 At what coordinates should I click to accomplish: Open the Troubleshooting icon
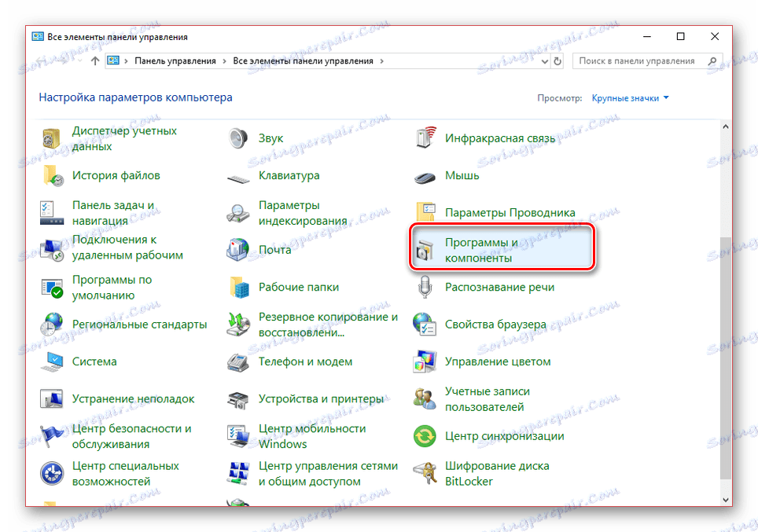coord(52,399)
